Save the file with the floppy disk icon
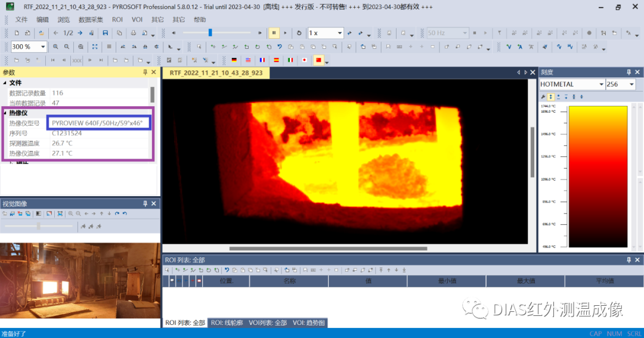The height and width of the screenshot is (338, 644). (106, 33)
